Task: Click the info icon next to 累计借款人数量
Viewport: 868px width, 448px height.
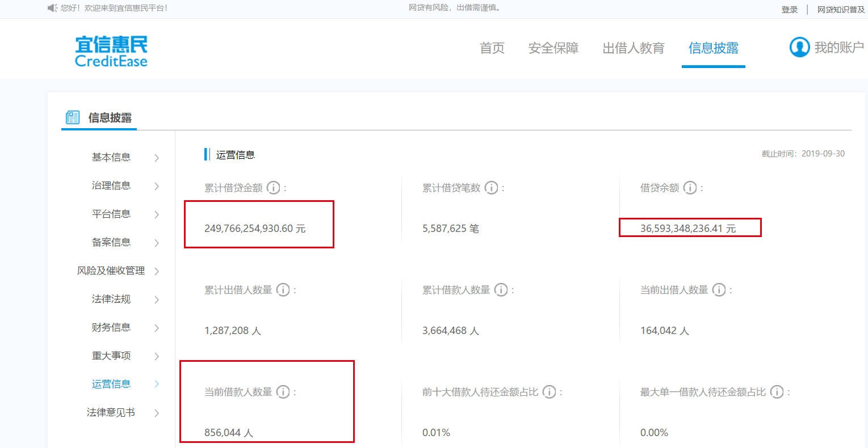Action: (501, 290)
